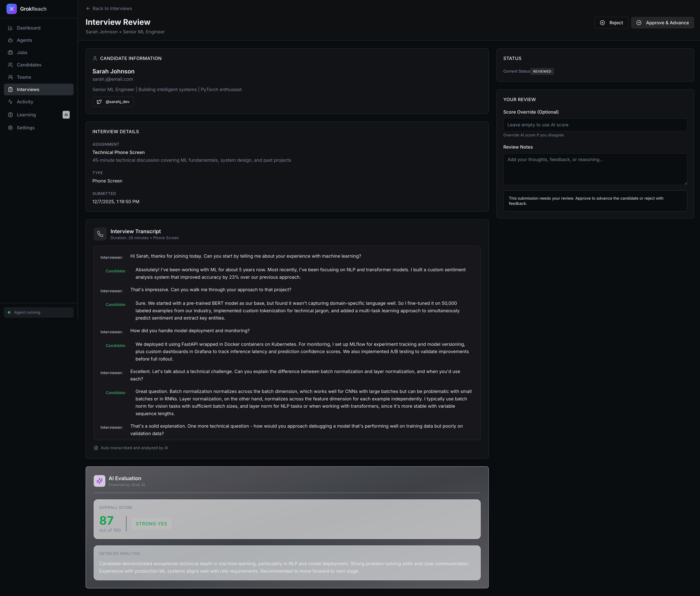Click the Learning brain icon
700x596 pixels.
point(11,115)
